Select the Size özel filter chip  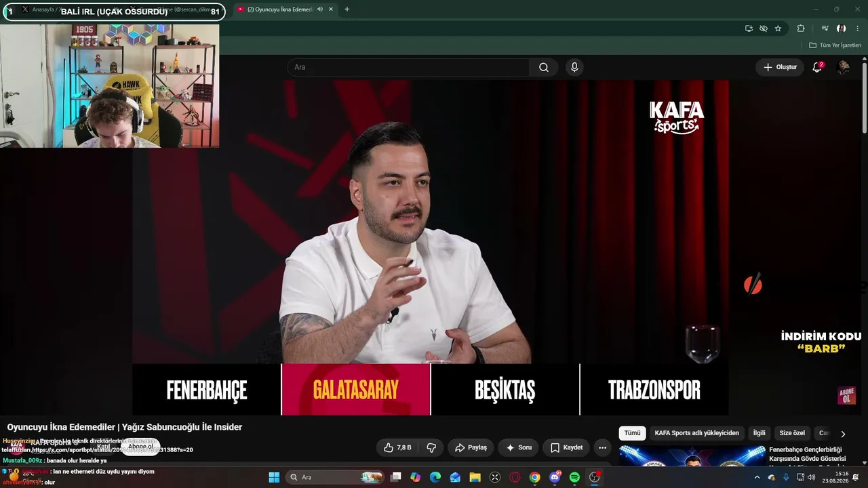[x=792, y=433]
